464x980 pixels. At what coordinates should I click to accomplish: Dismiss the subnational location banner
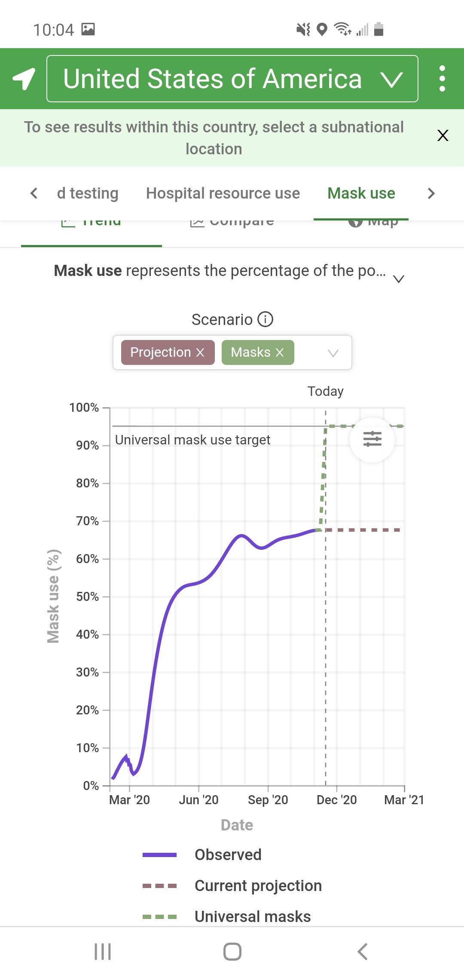(x=443, y=135)
